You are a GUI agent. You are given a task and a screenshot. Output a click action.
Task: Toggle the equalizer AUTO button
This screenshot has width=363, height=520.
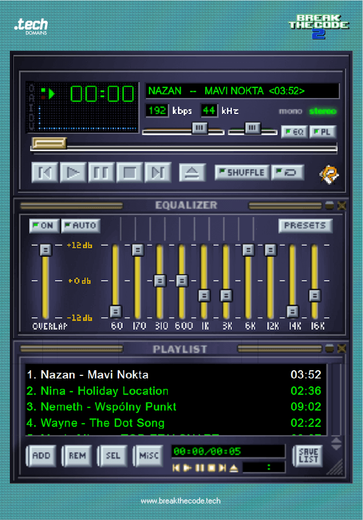(81, 226)
